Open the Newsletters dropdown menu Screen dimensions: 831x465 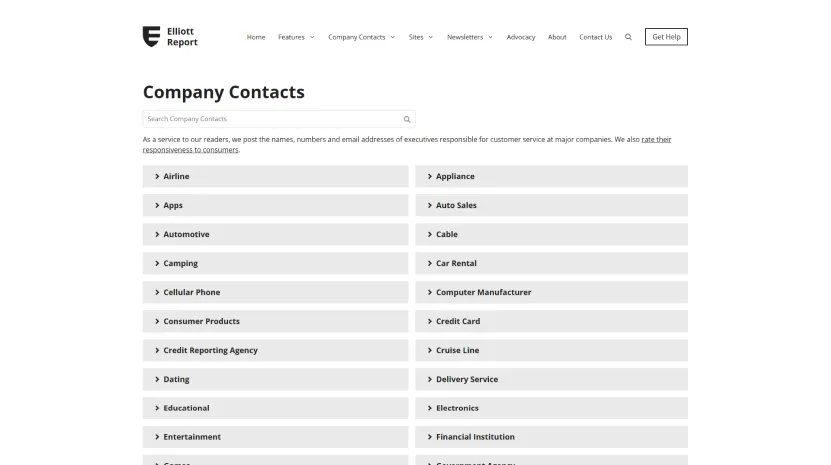(469, 37)
